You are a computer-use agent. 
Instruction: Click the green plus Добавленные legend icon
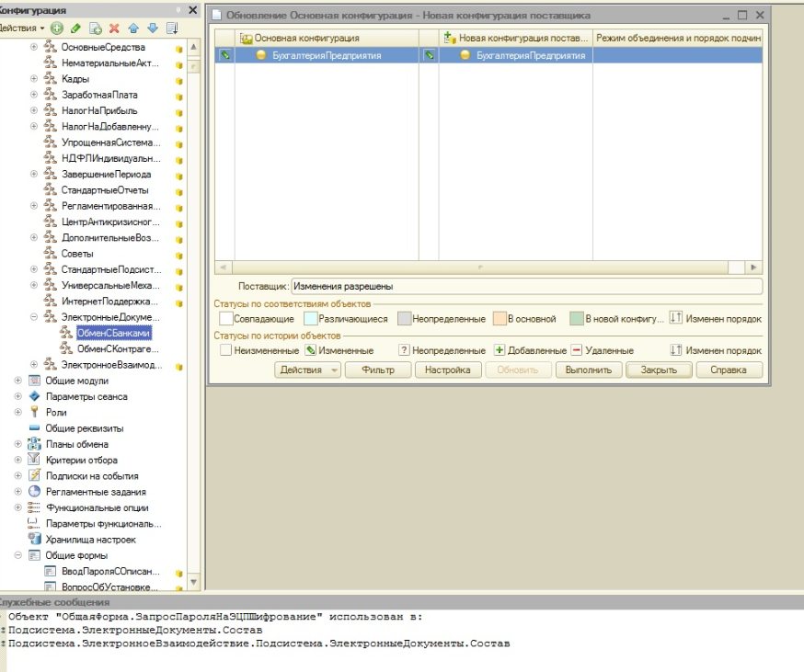pyautogui.click(x=499, y=350)
